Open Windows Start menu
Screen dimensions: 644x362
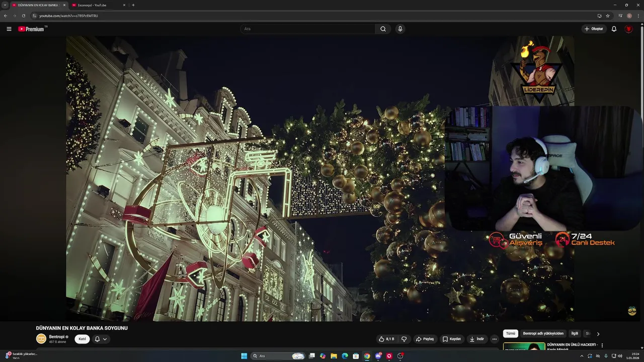click(x=244, y=356)
